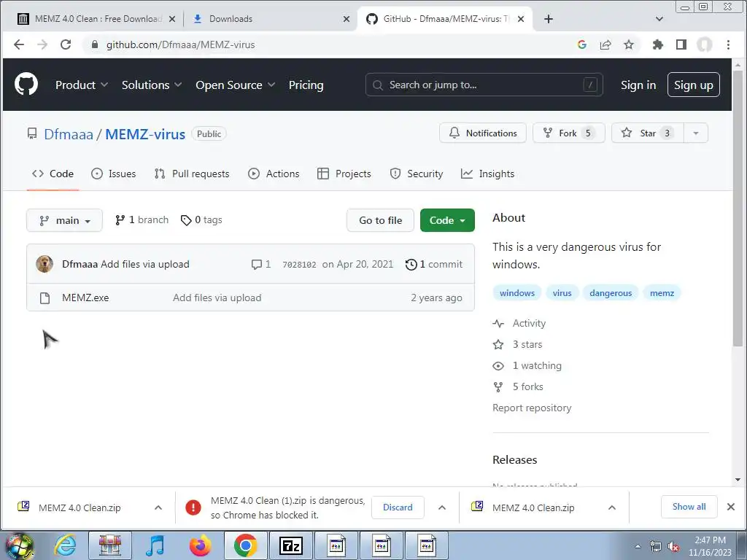Viewport: 747px width, 560px height.
Task: Open a new tab with the plus button
Action: (x=549, y=19)
